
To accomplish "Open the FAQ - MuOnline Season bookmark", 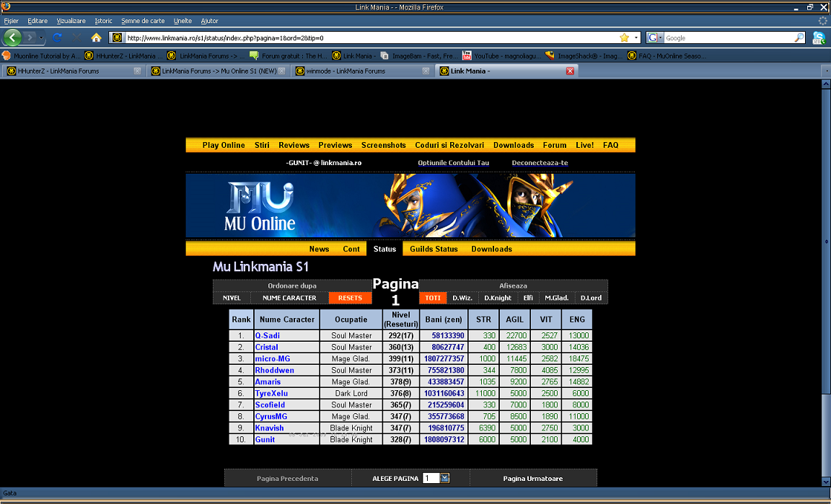I will tap(667, 56).
